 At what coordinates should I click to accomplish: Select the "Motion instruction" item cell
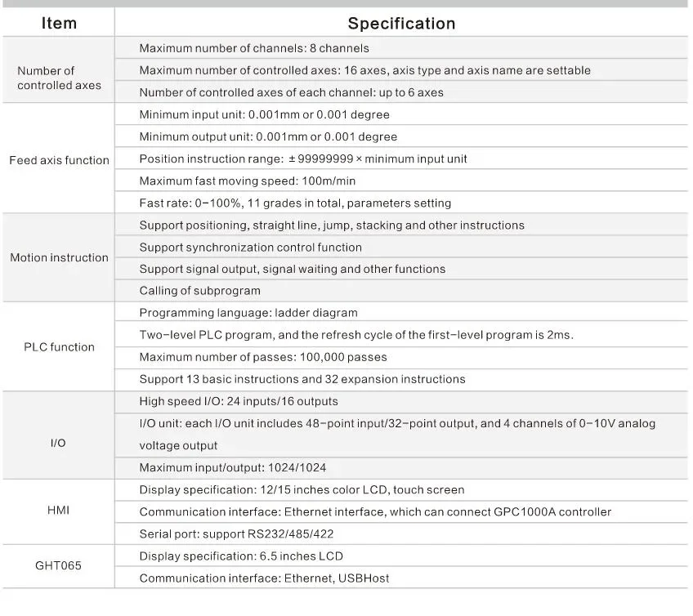[59, 257]
